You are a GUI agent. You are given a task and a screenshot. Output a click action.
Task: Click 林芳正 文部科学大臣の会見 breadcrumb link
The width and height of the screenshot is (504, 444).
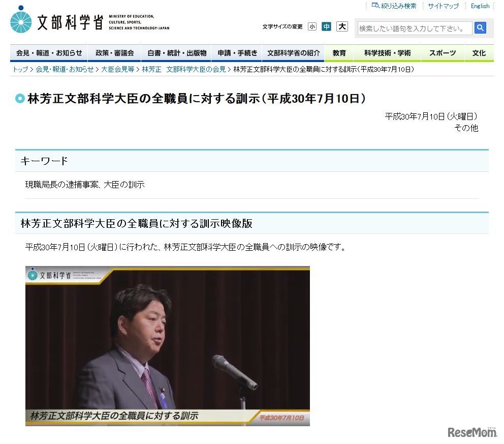click(183, 69)
